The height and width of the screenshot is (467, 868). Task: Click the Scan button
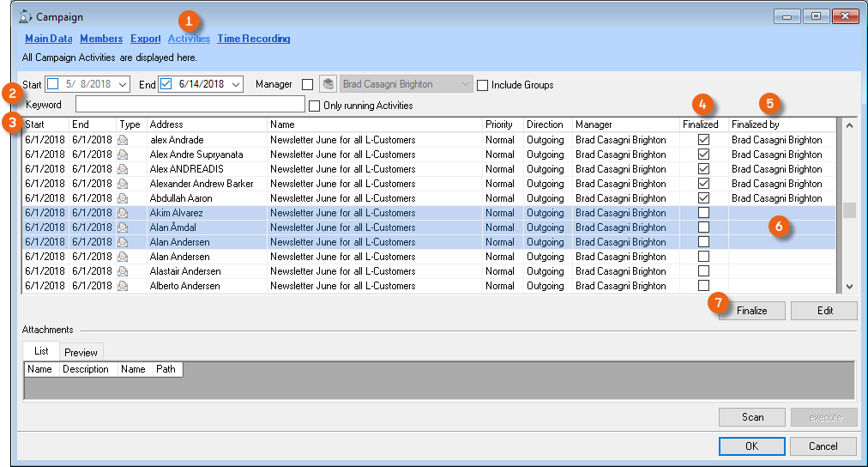752,417
